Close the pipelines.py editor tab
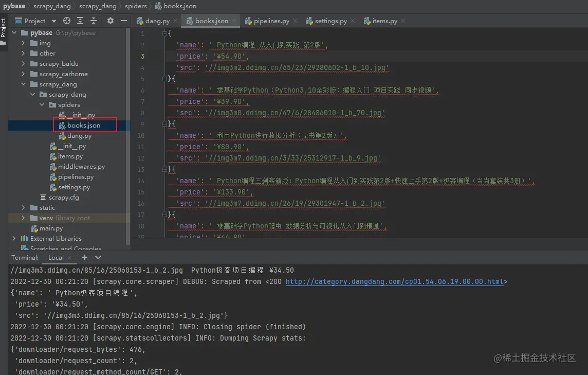This screenshot has width=588, height=375. (x=295, y=21)
